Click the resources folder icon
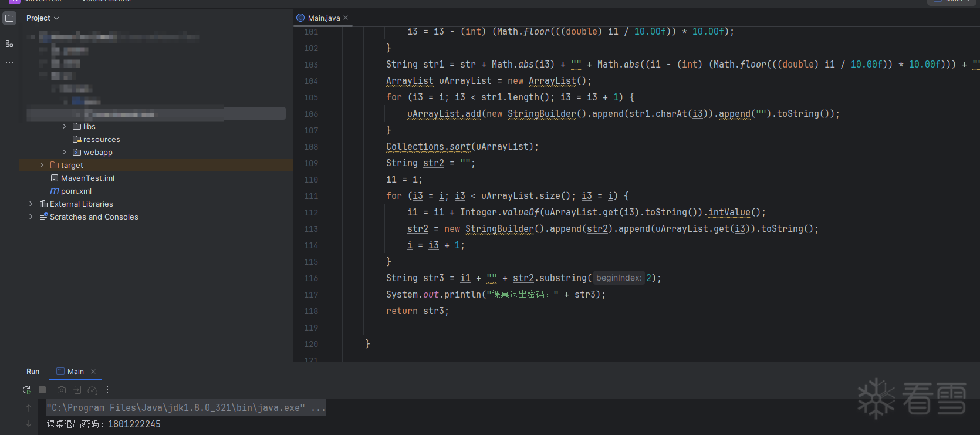980x435 pixels. 77,139
